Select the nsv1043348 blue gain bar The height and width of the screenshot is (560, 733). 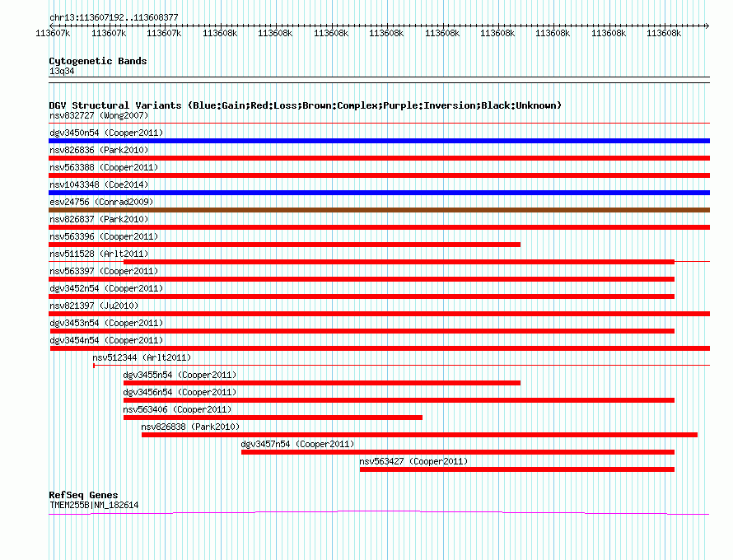tap(379, 193)
